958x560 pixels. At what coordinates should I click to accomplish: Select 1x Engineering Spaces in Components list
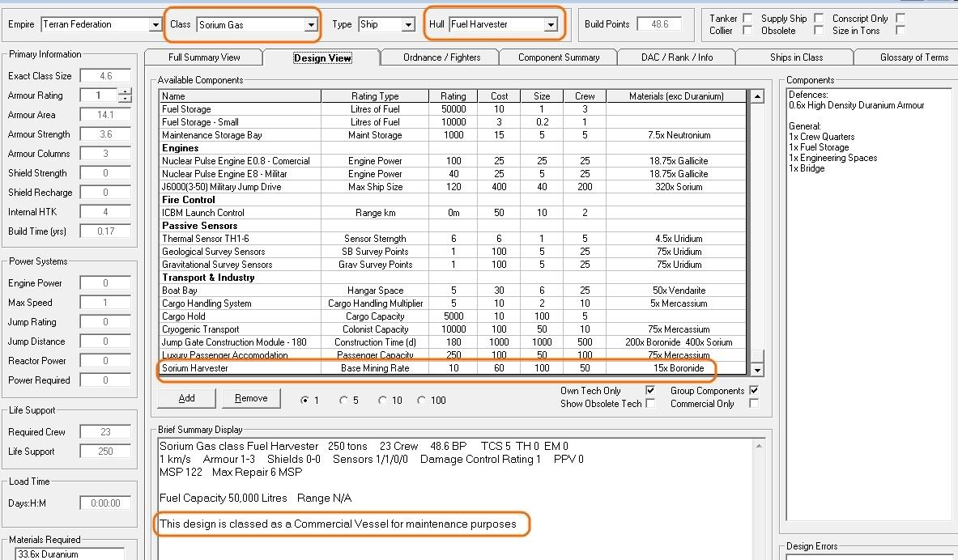pyautogui.click(x=832, y=158)
